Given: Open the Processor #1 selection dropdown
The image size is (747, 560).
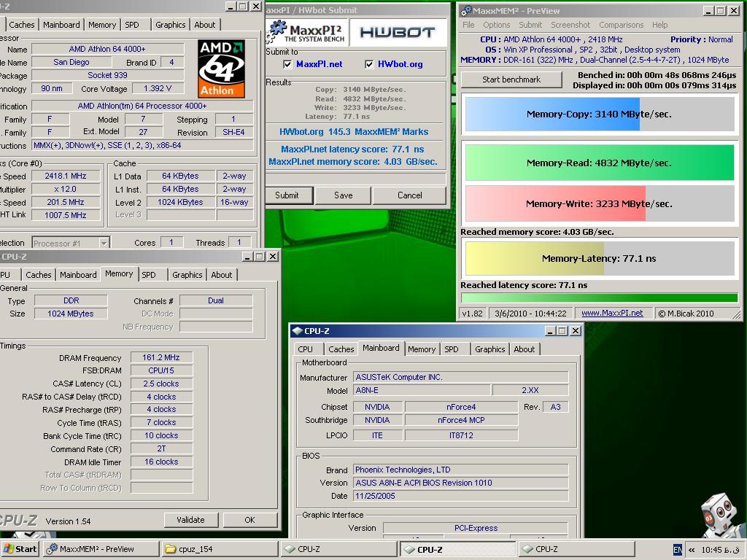Looking at the screenshot, I should coord(104,244).
